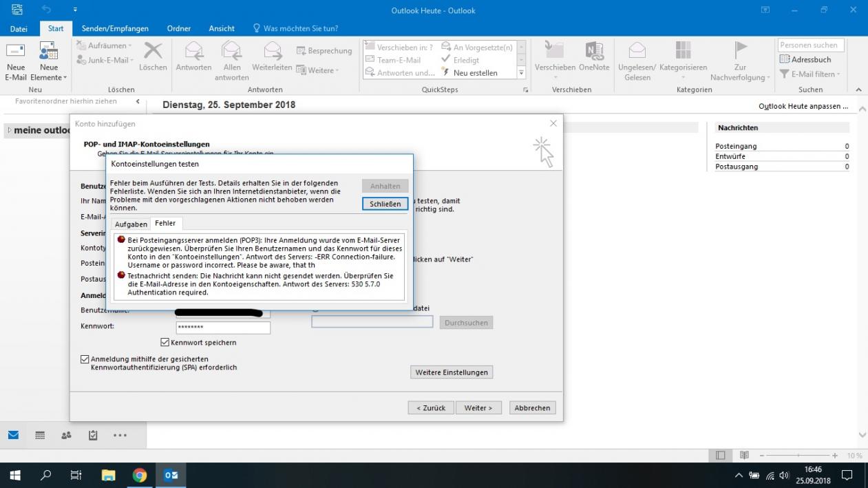
Task: Close the Konto hinzufügen dialog
Action: coord(553,123)
